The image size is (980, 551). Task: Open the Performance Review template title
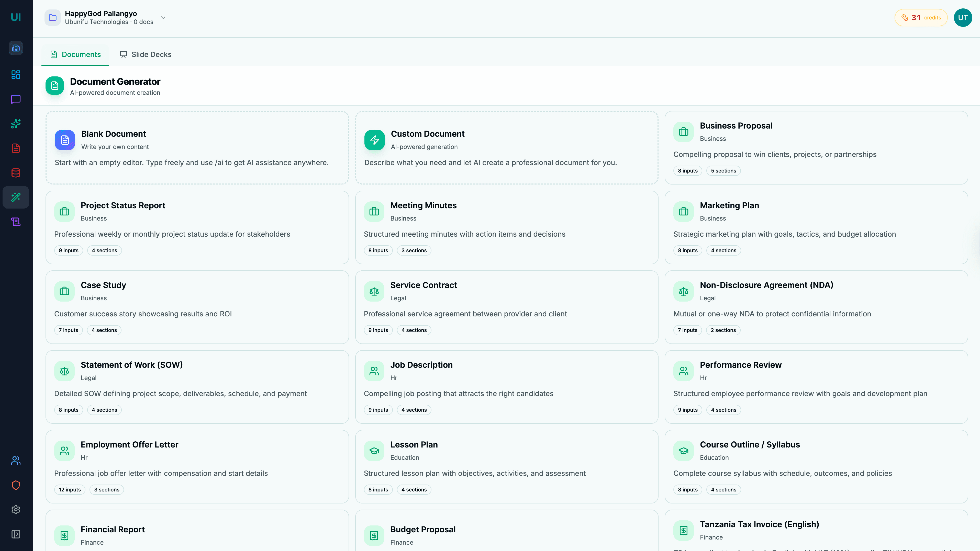point(741,365)
